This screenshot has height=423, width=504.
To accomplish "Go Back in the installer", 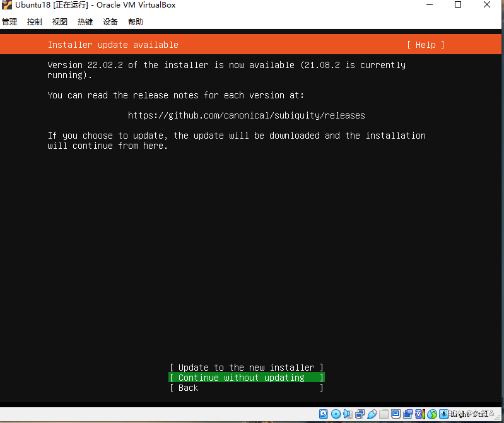I will [247, 388].
